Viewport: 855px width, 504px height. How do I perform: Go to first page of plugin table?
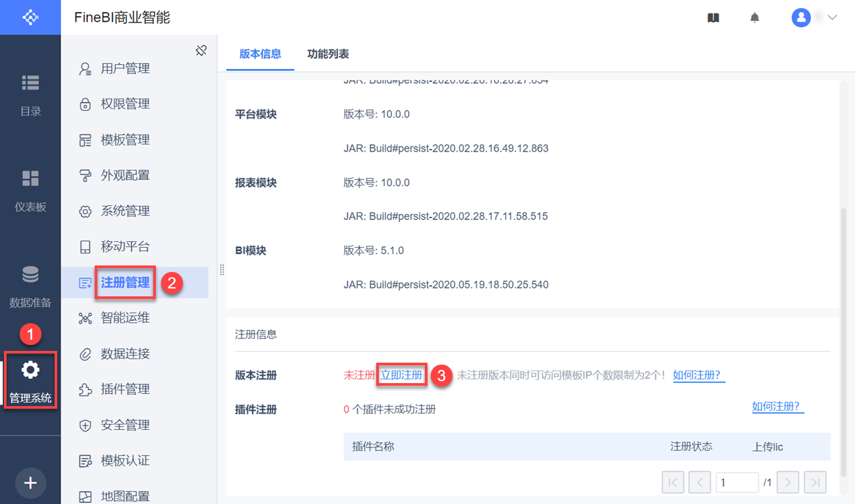coord(673,482)
